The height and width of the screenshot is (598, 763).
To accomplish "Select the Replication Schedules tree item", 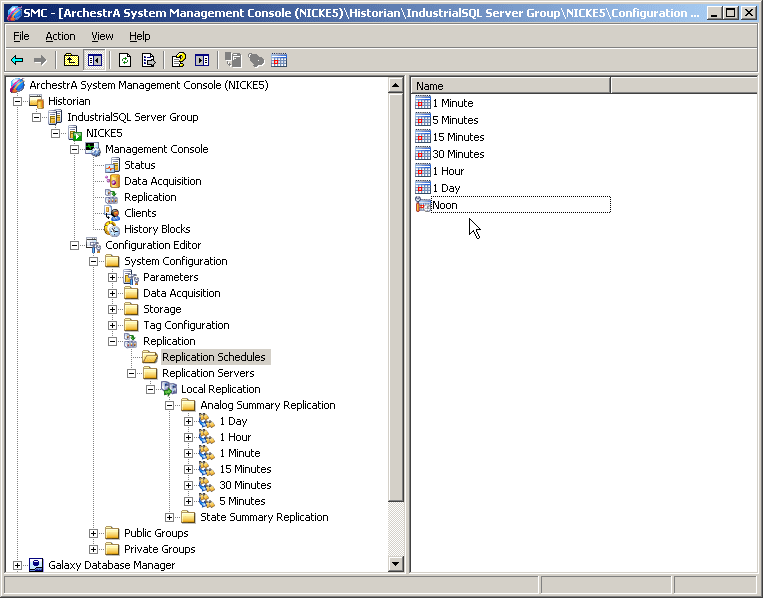I will 214,357.
